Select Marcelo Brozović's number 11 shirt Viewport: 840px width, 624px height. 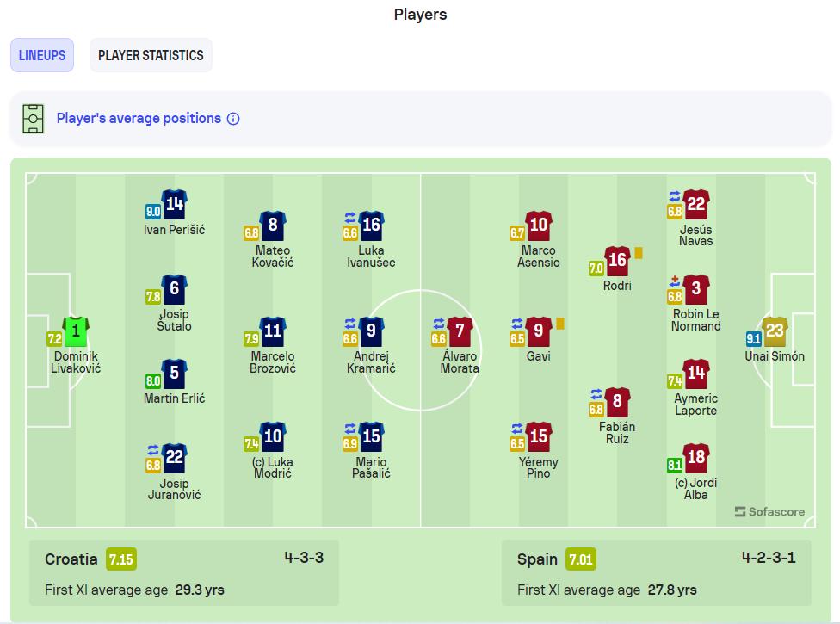coord(273,331)
